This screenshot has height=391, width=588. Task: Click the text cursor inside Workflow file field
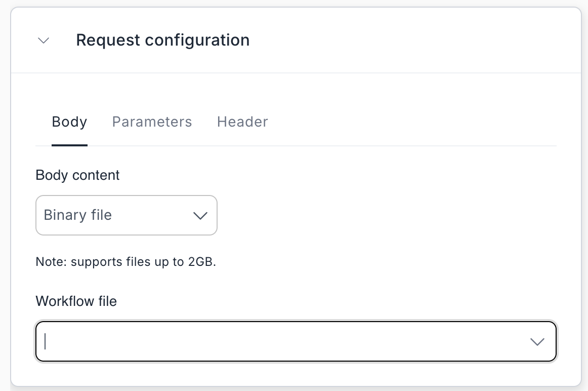[45, 341]
